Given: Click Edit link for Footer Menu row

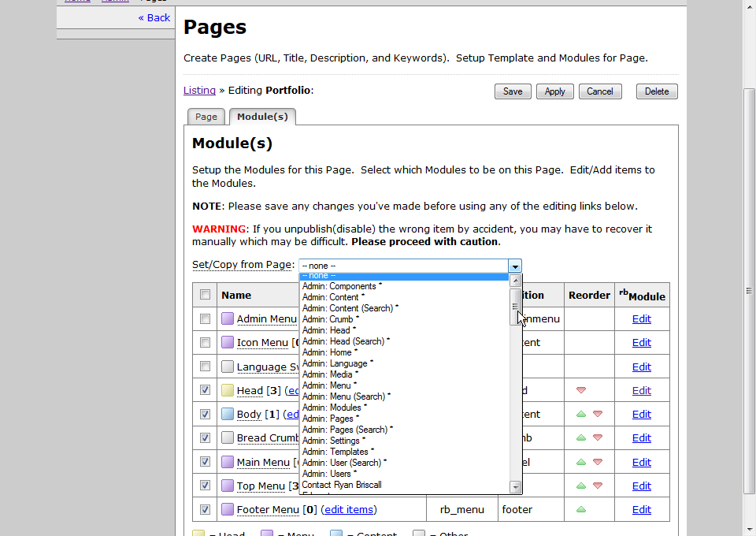Looking at the screenshot, I should [x=641, y=509].
